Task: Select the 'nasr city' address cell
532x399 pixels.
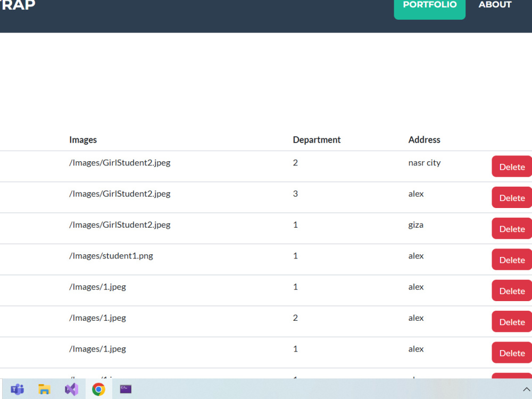Action: point(425,163)
